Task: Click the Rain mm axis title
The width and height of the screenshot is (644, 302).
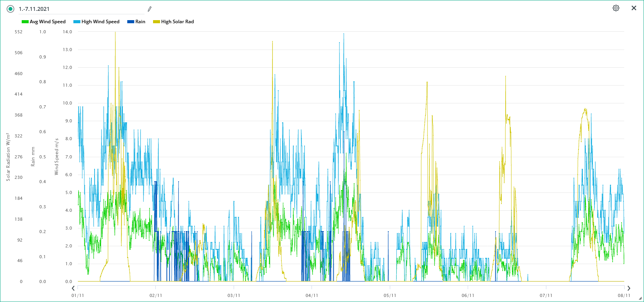Action: [33, 156]
